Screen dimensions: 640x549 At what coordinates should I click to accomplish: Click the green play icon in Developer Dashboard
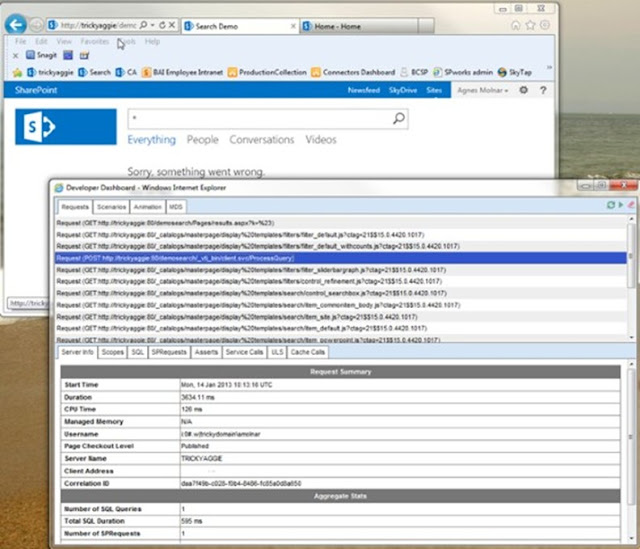(621, 205)
